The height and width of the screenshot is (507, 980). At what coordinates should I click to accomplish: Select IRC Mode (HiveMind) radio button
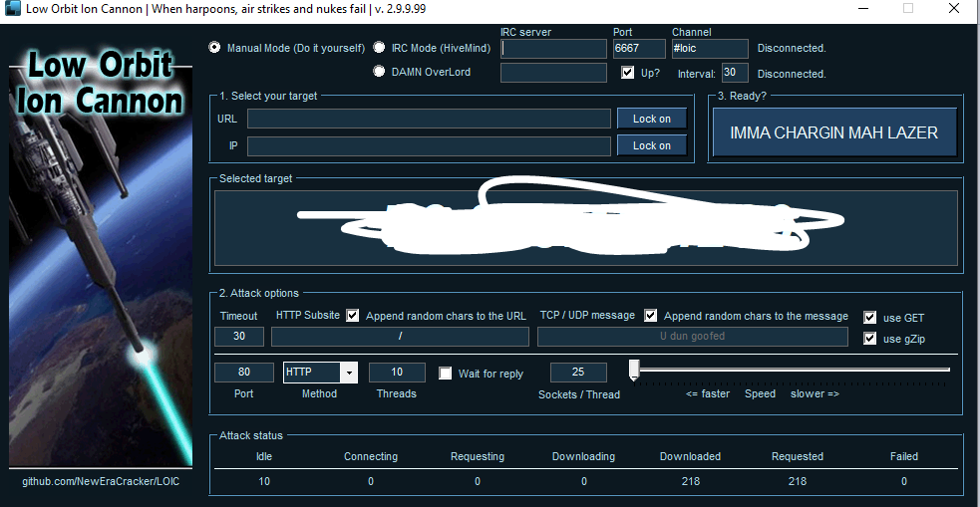point(379,48)
